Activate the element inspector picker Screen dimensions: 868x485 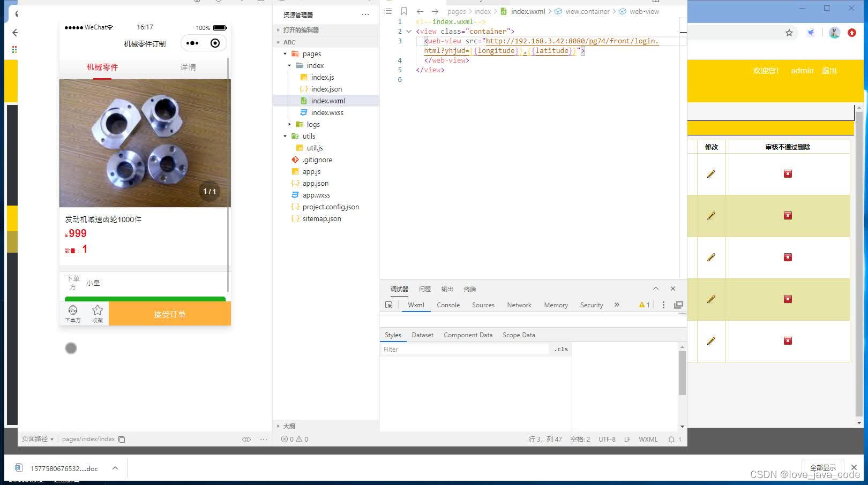click(x=389, y=305)
